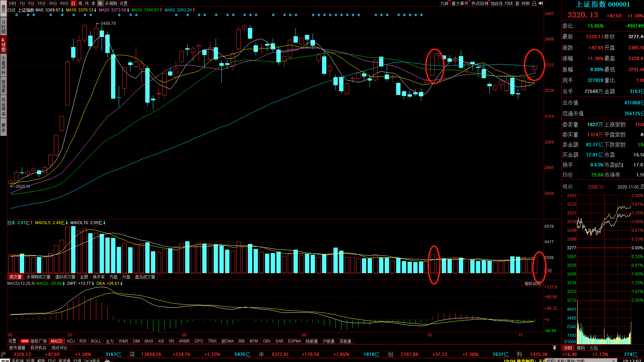Select the 年 yearly timeframe

(x=100, y=3)
